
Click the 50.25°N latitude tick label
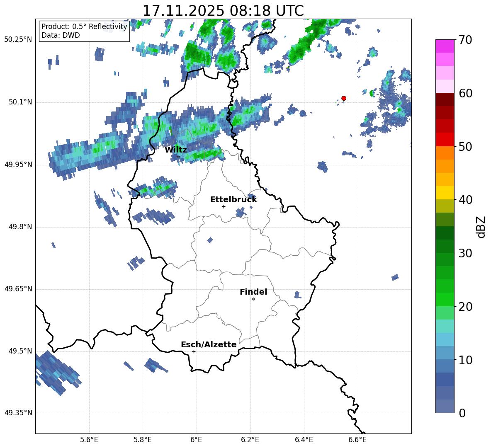(x=18, y=40)
